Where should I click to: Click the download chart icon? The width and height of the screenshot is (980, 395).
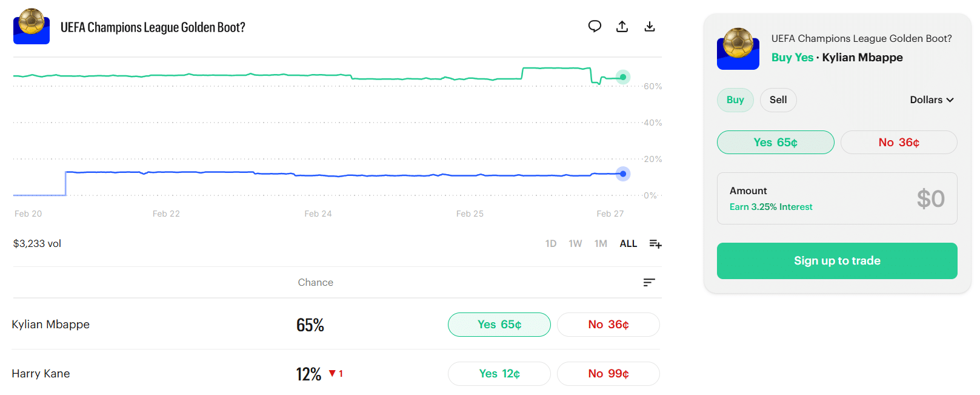pyautogui.click(x=649, y=26)
